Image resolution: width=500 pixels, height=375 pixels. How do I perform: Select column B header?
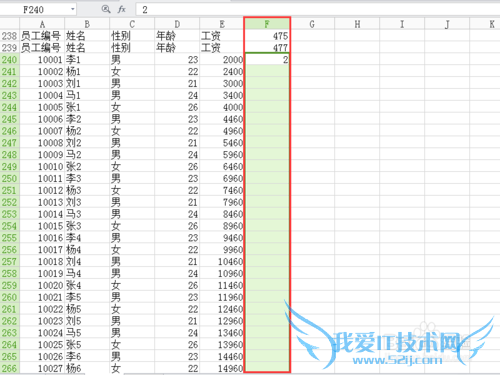click(87, 24)
